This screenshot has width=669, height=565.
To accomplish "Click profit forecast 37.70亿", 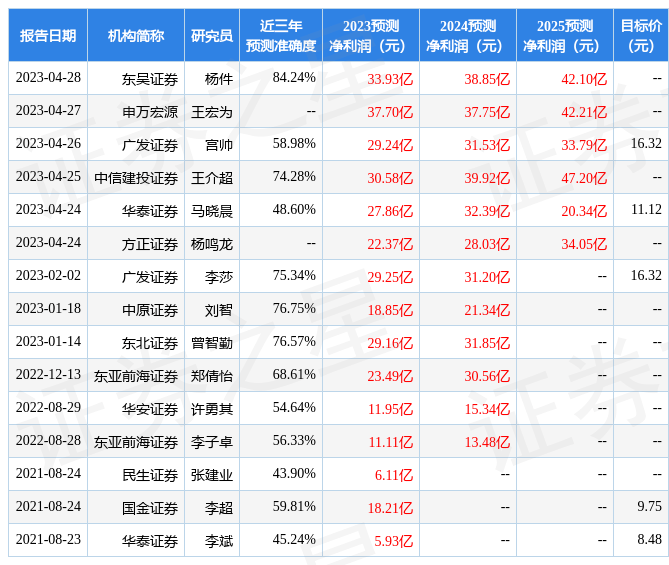I will click(390, 112).
